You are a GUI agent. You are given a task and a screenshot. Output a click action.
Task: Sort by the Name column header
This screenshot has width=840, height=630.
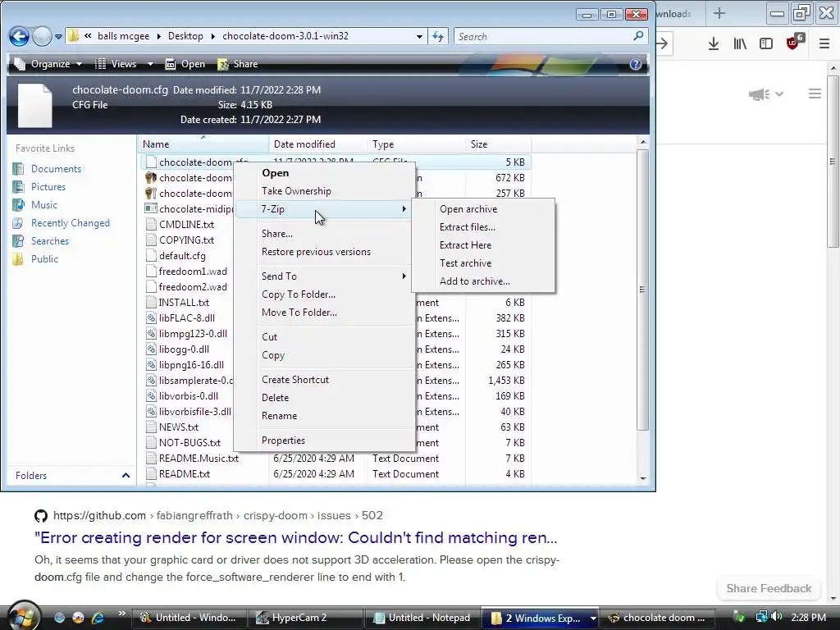click(203, 144)
